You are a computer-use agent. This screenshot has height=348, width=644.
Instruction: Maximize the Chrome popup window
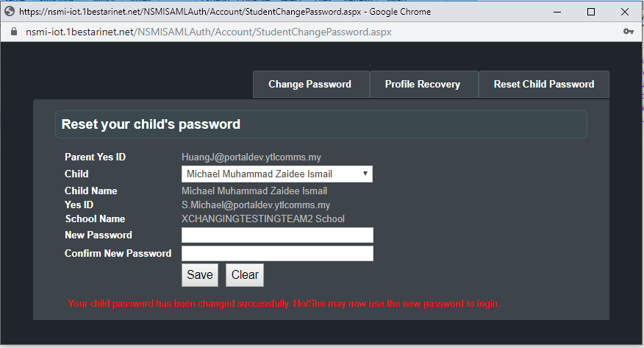[x=590, y=12]
